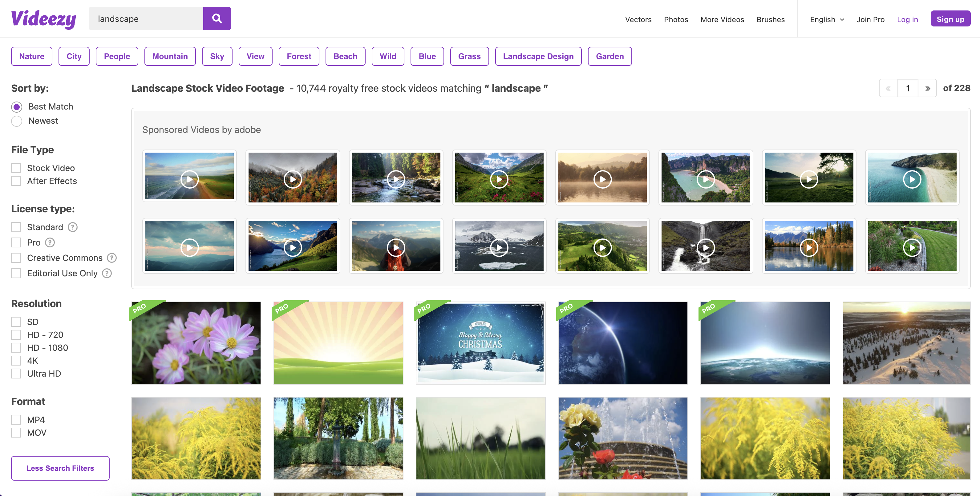
Task: Tick the Creative Commons checkbox
Action: point(16,258)
